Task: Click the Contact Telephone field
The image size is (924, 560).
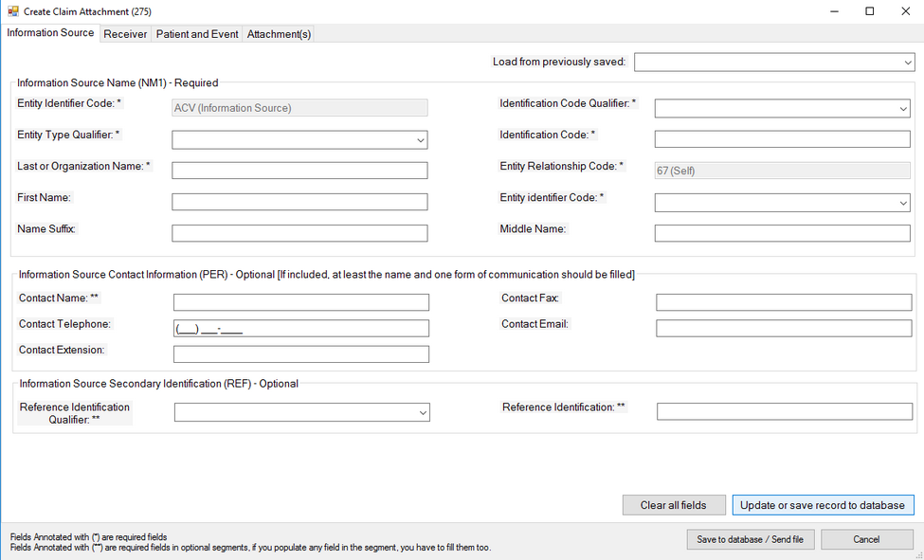Action: click(x=299, y=327)
